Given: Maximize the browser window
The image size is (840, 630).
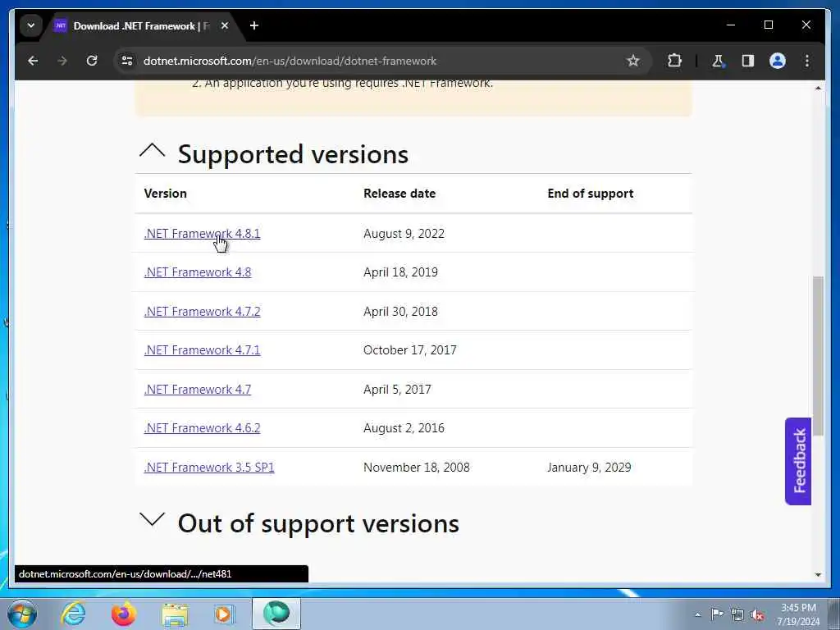Looking at the screenshot, I should pos(768,25).
